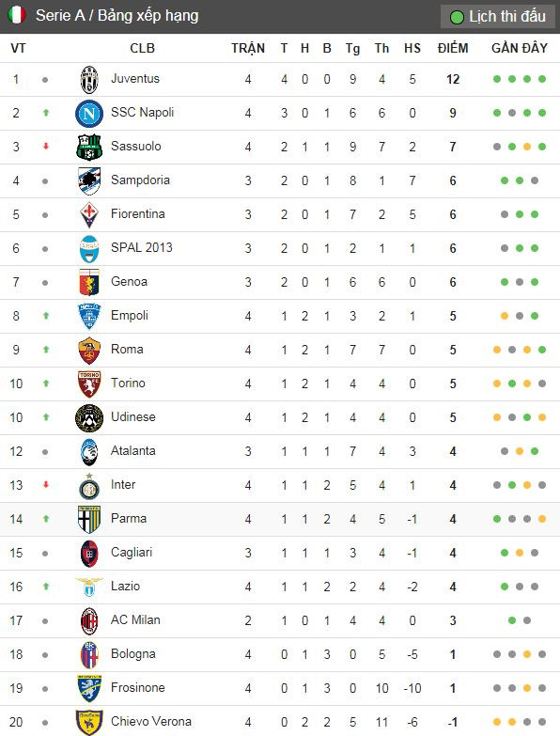Image resolution: width=560 pixels, height=736 pixels.
Task: Open the Inter team logo
Action: tap(89, 486)
